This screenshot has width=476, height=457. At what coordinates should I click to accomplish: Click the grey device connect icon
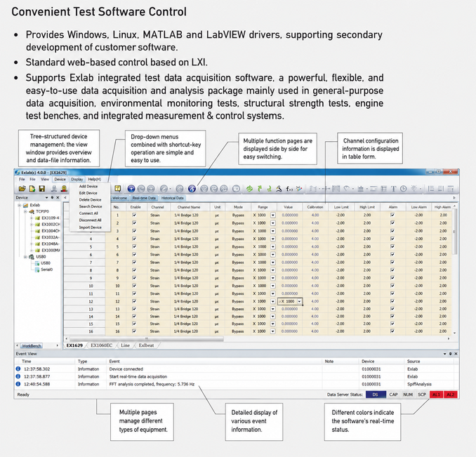54,189
